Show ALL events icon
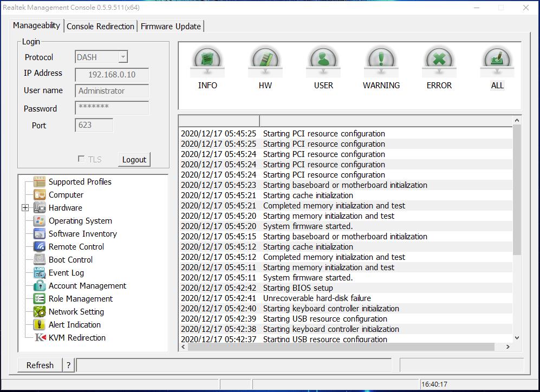 [x=497, y=60]
